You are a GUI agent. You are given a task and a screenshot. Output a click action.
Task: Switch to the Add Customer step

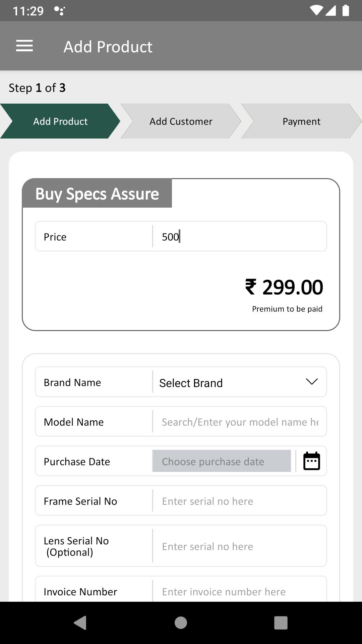[181, 121]
